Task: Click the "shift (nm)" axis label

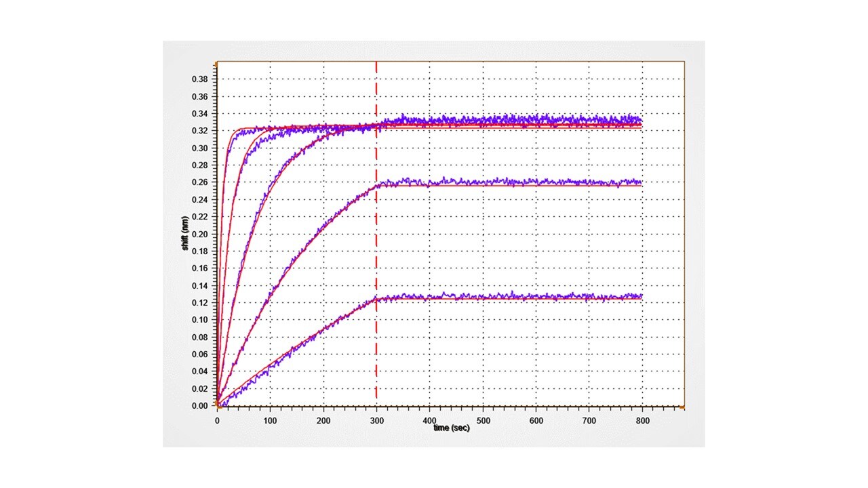Action: (x=184, y=234)
